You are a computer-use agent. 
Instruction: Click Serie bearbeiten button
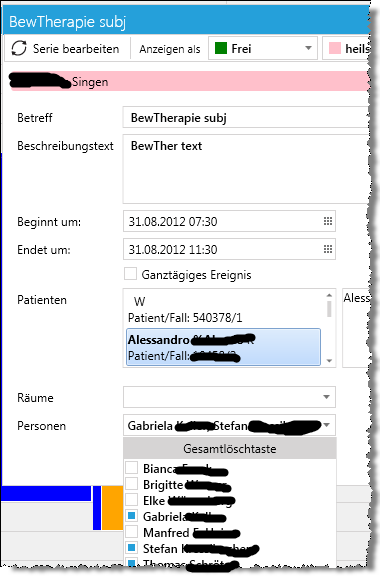coord(65,48)
